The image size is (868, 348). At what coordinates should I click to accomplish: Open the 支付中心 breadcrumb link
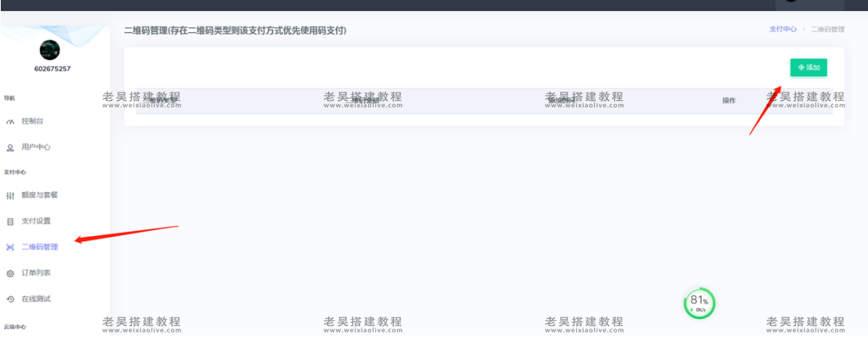[x=782, y=29]
